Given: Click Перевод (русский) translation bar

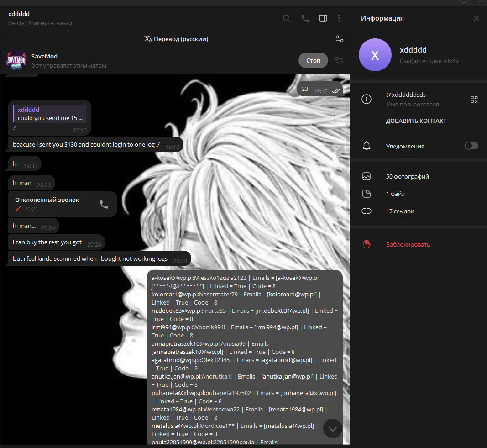Looking at the screenshot, I should point(176,39).
